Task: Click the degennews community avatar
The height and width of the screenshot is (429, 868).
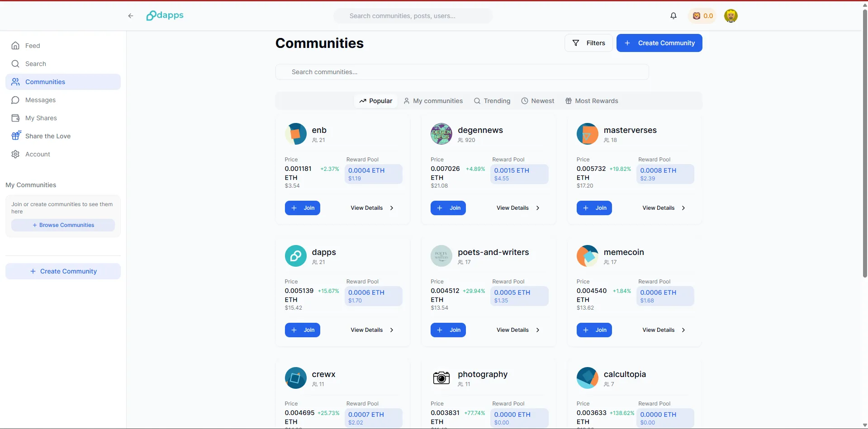Action: pos(441,134)
